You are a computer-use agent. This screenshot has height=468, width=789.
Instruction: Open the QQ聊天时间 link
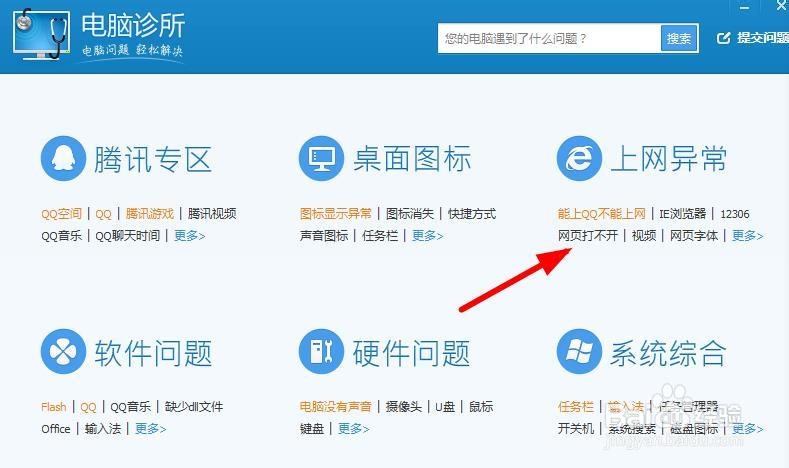(127, 236)
